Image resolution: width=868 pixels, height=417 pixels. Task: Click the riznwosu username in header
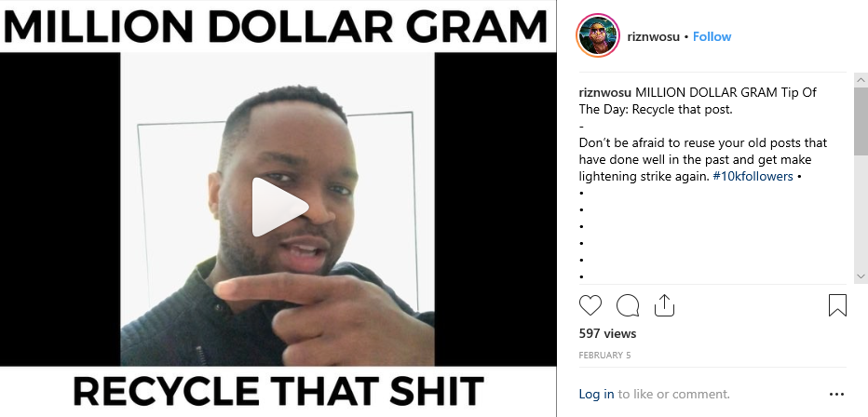653,36
